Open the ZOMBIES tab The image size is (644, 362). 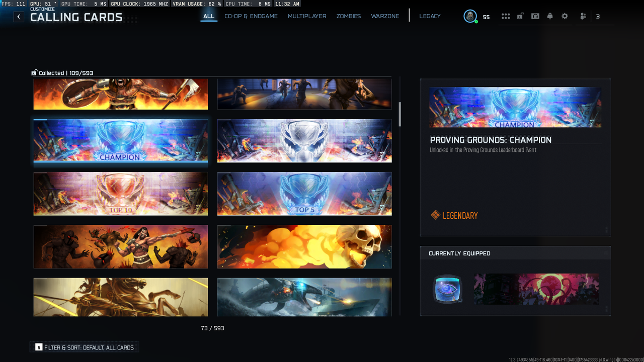(x=349, y=16)
